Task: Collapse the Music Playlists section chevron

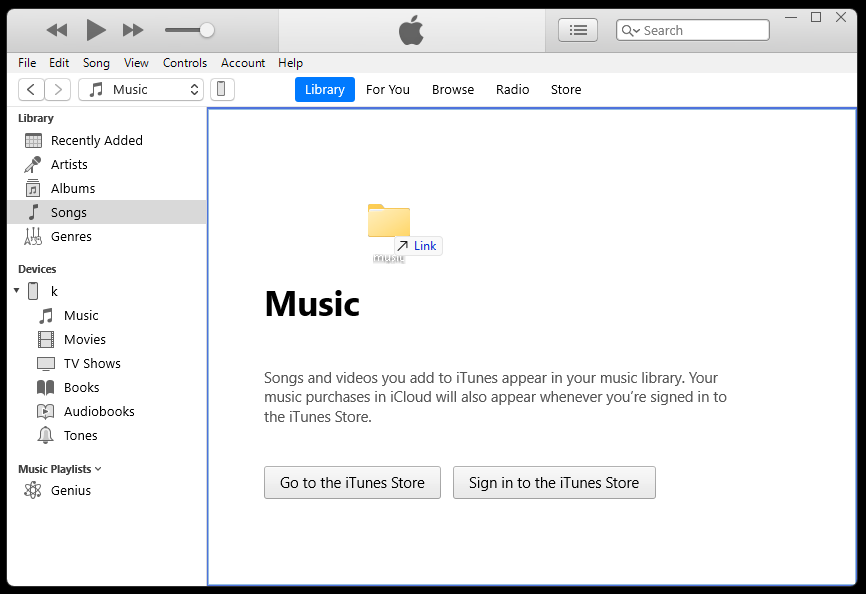Action: click(98, 469)
